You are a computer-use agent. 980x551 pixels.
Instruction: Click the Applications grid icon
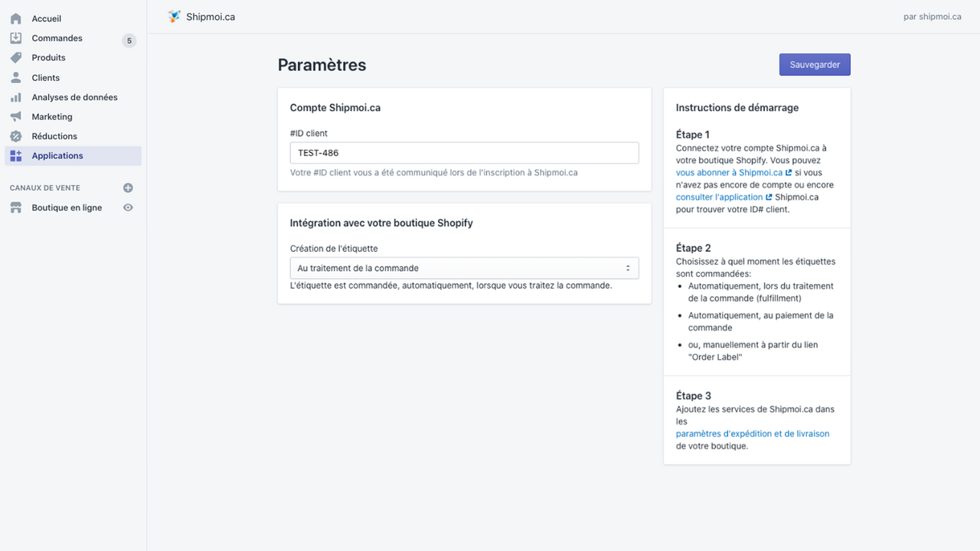point(16,155)
